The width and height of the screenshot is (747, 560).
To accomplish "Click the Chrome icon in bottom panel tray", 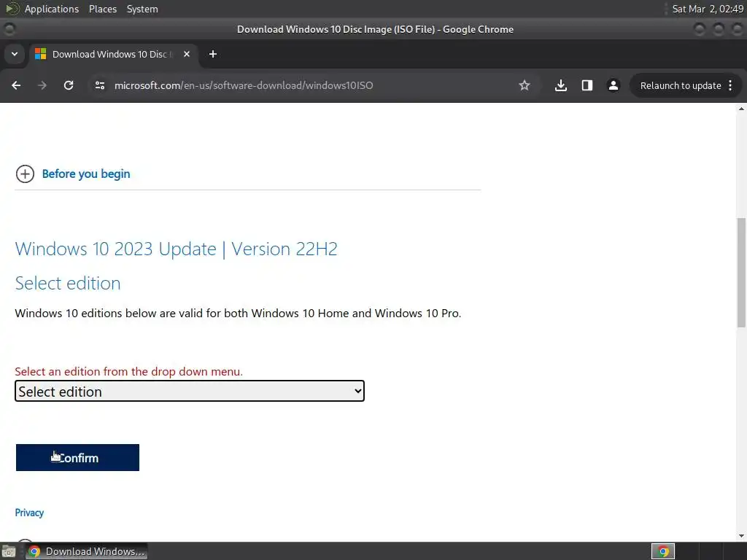I will (663, 551).
